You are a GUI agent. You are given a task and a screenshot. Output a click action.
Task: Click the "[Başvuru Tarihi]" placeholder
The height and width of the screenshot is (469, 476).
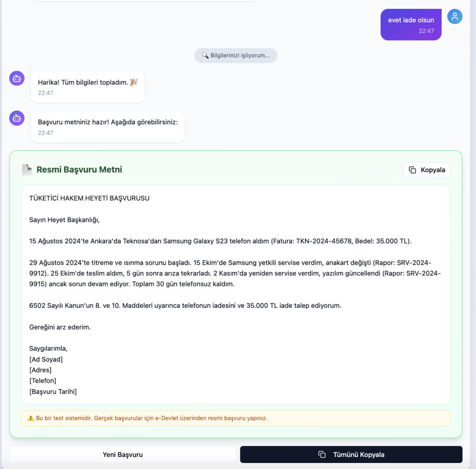pyautogui.click(x=53, y=391)
